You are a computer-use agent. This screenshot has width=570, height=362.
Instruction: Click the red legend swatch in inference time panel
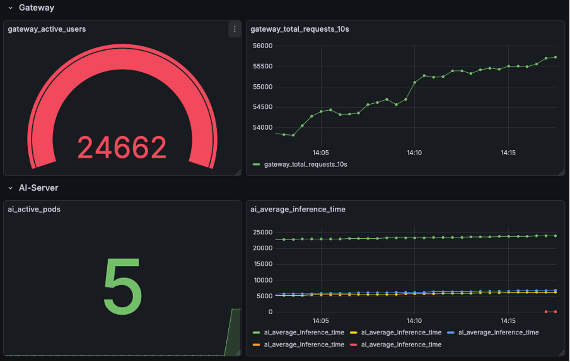pyautogui.click(x=353, y=345)
